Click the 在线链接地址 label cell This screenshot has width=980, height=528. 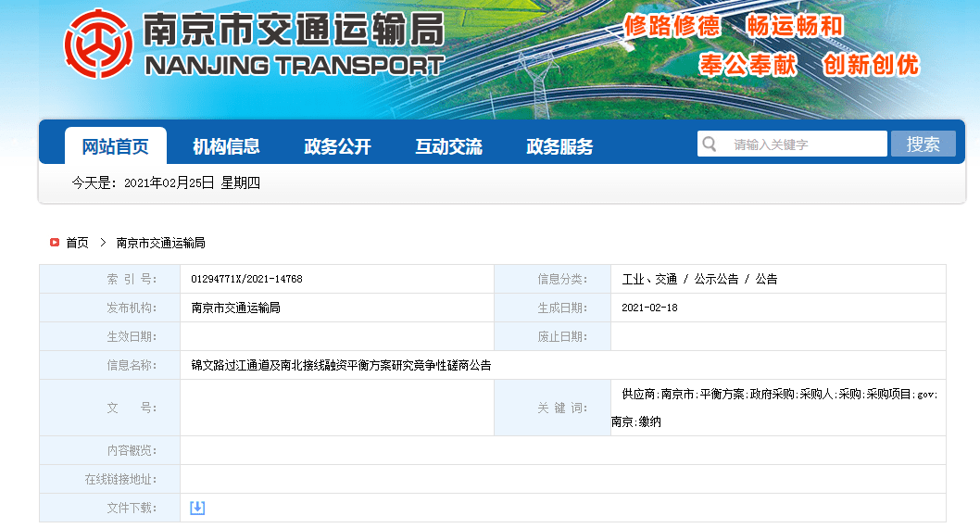[110, 479]
